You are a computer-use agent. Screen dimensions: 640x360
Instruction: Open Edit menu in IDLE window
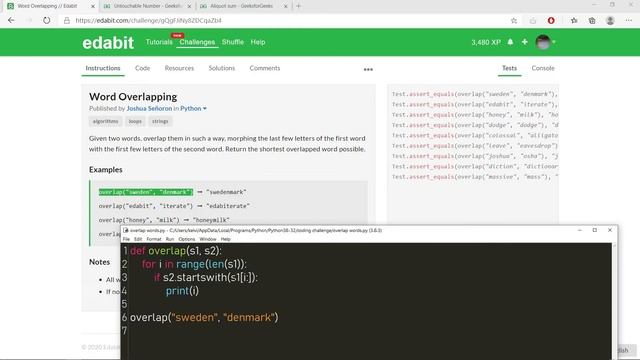(138, 239)
